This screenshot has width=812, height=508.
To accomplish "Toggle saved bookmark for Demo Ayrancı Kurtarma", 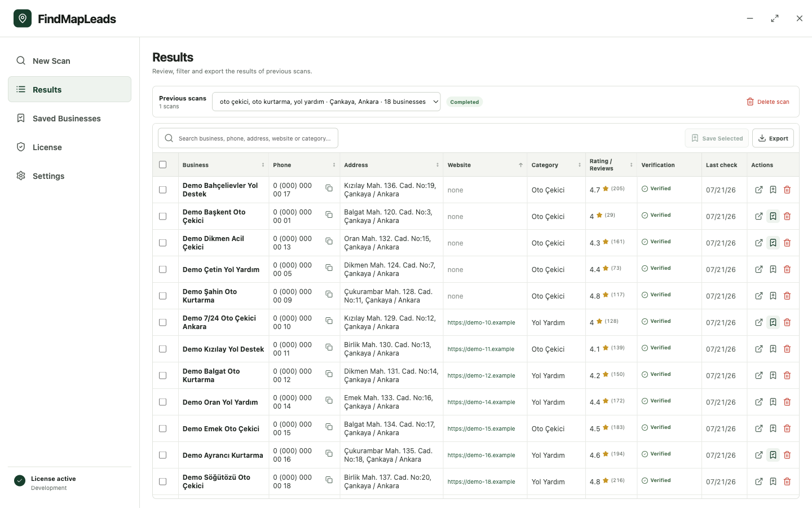I will [x=773, y=455].
